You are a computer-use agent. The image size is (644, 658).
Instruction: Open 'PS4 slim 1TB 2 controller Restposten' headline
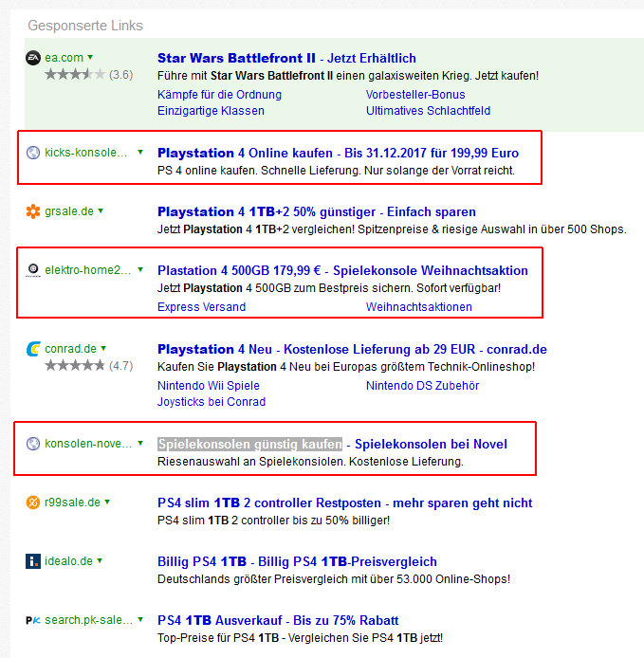pos(344,503)
